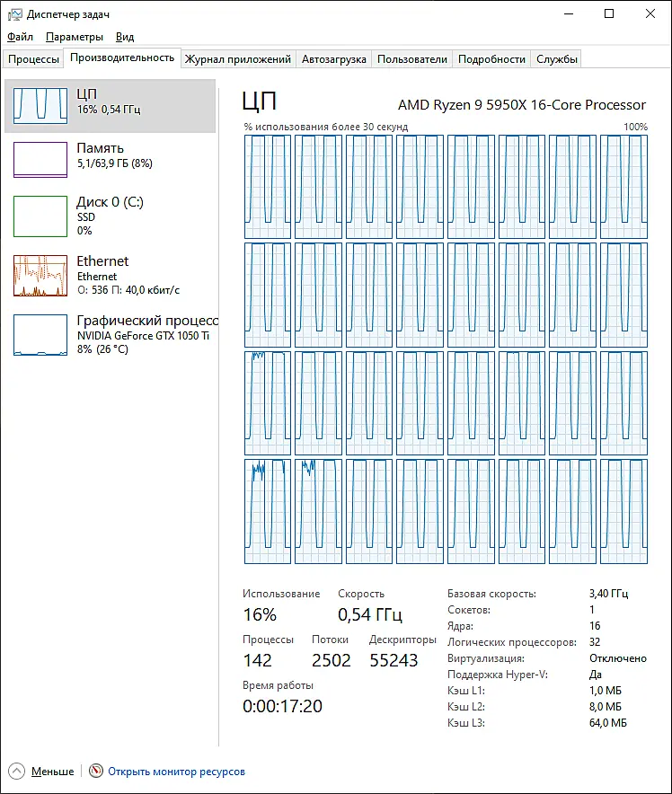This screenshot has height=794, width=672.
Task: Open the Подробности tab
Action: point(491,59)
